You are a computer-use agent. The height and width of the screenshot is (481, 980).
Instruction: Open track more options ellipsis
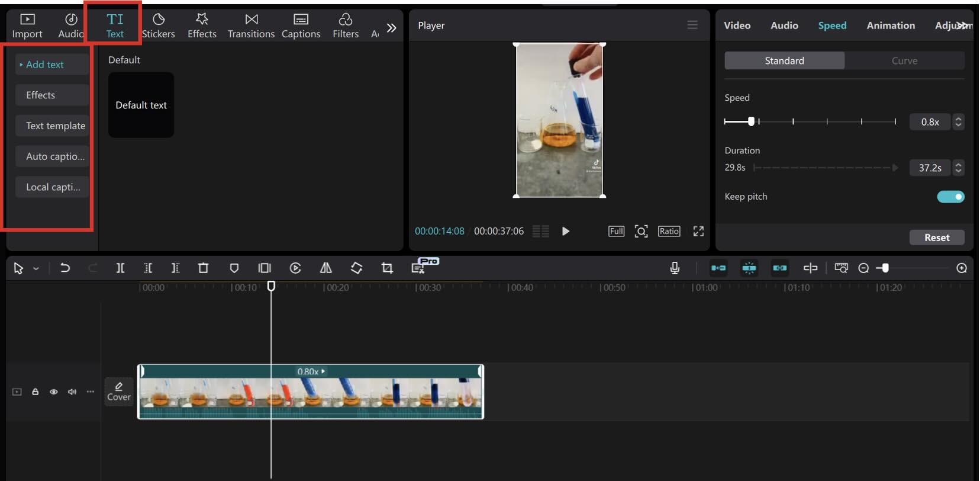(x=90, y=392)
